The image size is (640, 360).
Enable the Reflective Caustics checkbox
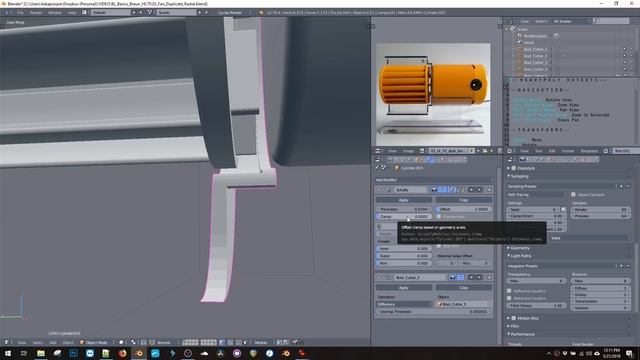pyautogui.click(x=509, y=291)
